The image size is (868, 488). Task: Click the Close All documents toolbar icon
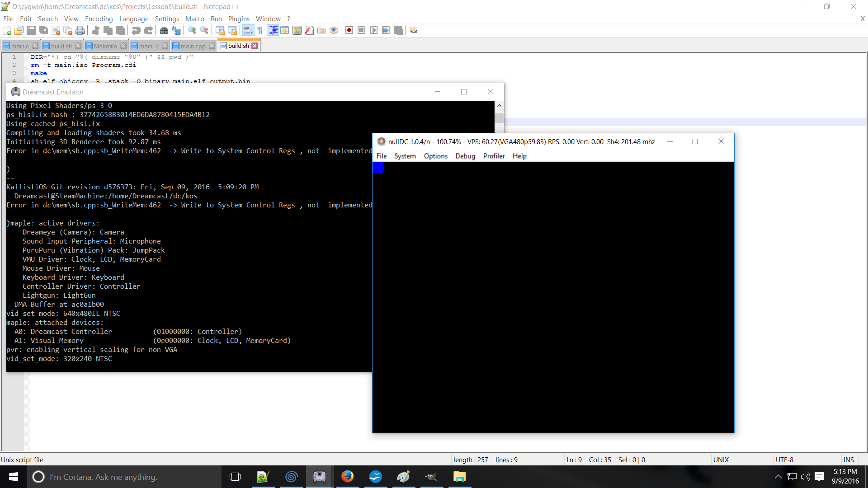click(x=68, y=30)
